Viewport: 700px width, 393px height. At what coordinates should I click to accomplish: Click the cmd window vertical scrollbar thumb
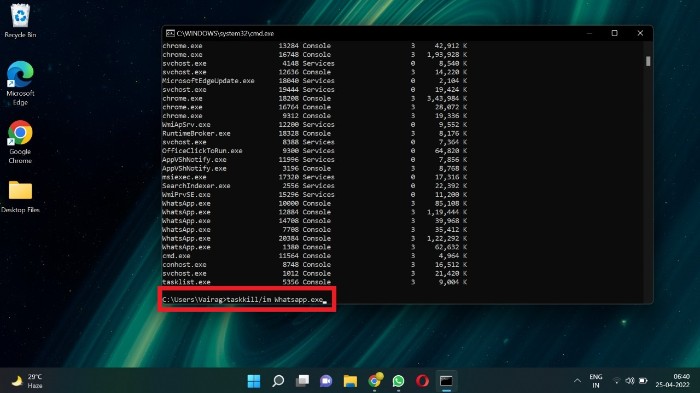pyautogui.click(x=648, y=61)
